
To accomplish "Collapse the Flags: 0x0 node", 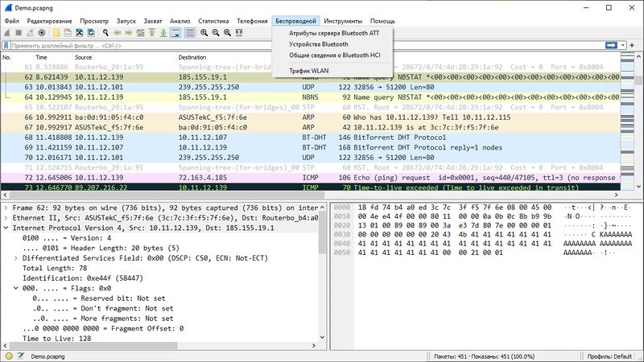I will point(15,288).
